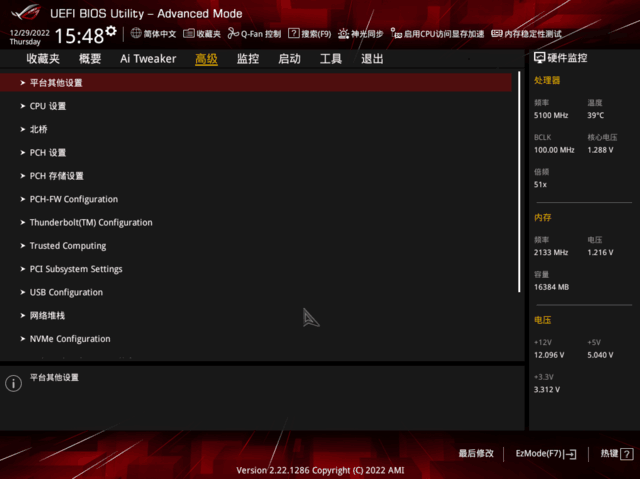Click 内存 section heading
Image resolution: width=640 pixels, height=479 pixels.
coord(542,217)
